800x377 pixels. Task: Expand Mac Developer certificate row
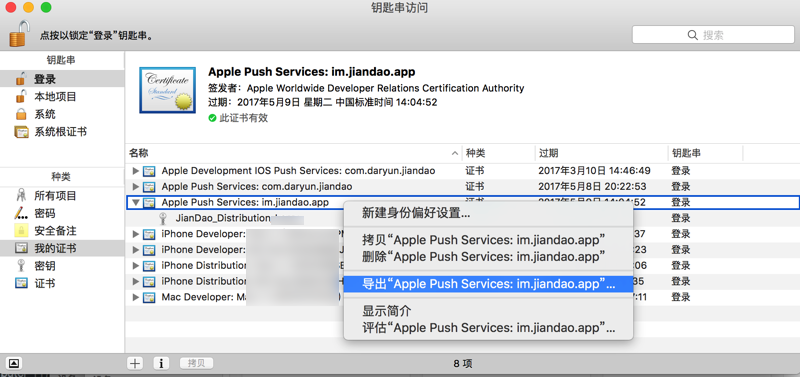(x=135, y=297)
